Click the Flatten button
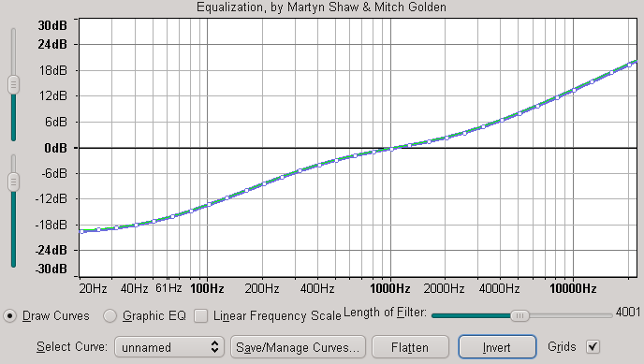Viewport: 644px width, 364px height. 410,347
